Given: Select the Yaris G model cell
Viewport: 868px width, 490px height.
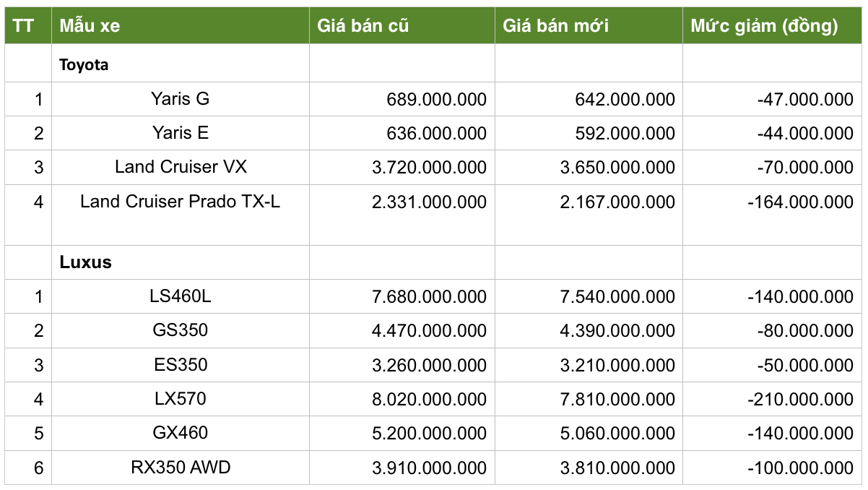Looking at the screenshot, I should pos(181,99).
